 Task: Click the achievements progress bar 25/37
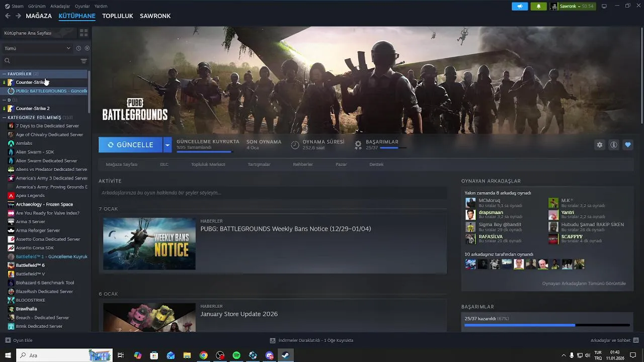tap(547, 325)
